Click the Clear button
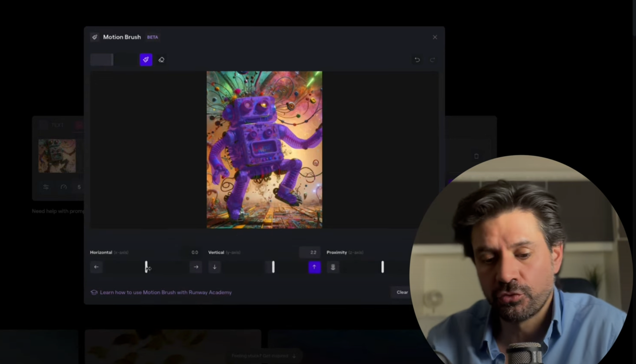Screen dimensions: 636x364 402,292
